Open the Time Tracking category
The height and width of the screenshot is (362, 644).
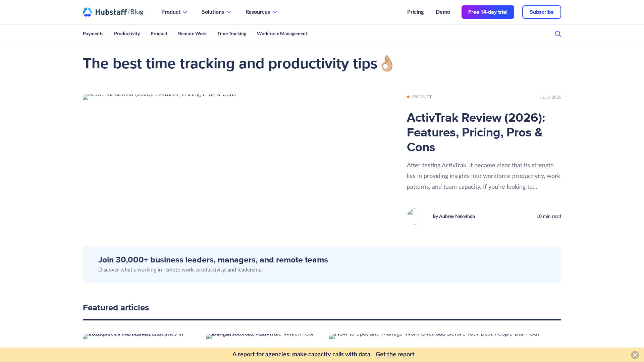tap(232, 34)
